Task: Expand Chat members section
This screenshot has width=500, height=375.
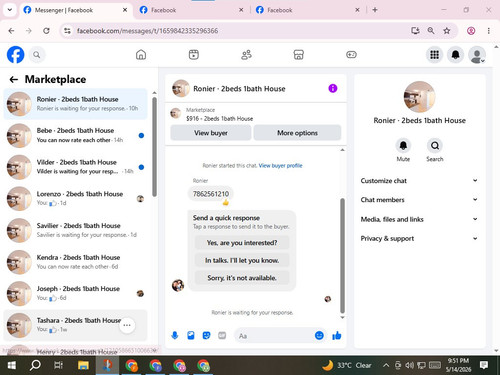Action: coord(419,200)
